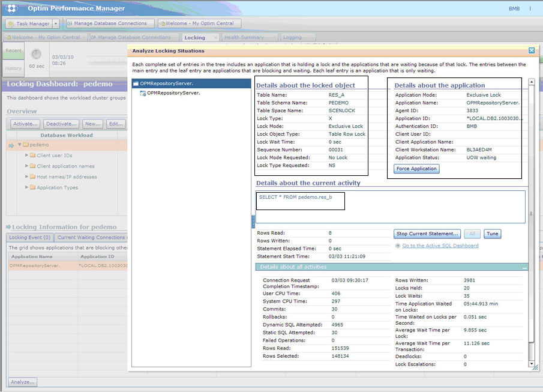Click the dialog scrollbar down arrow
Viewport: 543px width, 392px height.
click(532, 364)
